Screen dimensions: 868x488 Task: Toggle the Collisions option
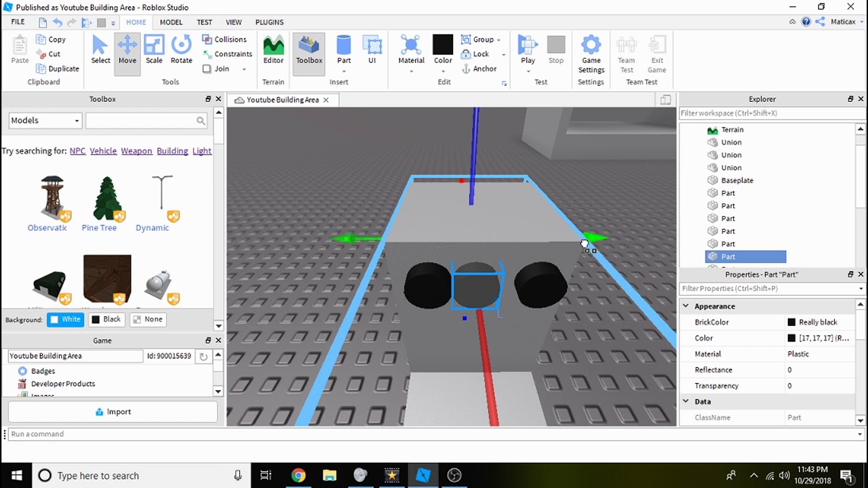[224, 40]
